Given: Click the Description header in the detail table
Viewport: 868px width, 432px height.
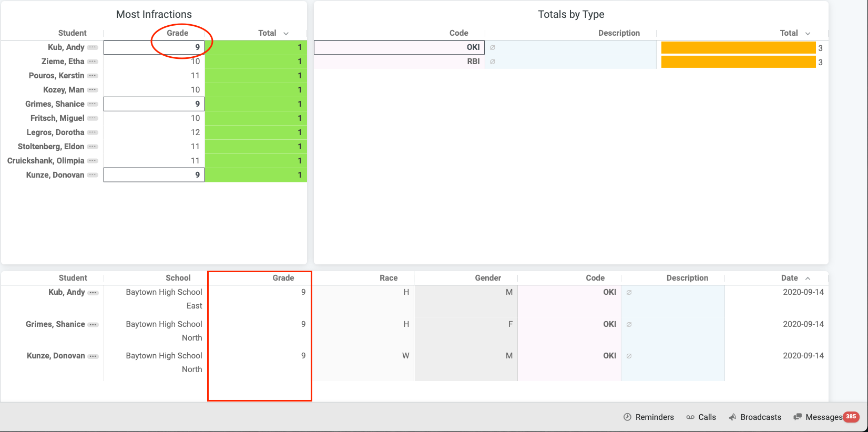Looking at the screenshot, I should click(x=687, y=278).
